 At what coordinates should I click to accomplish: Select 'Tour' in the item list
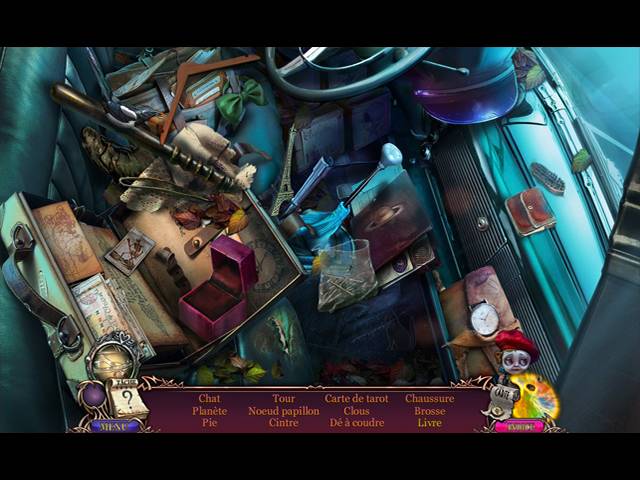click(283, 398)
